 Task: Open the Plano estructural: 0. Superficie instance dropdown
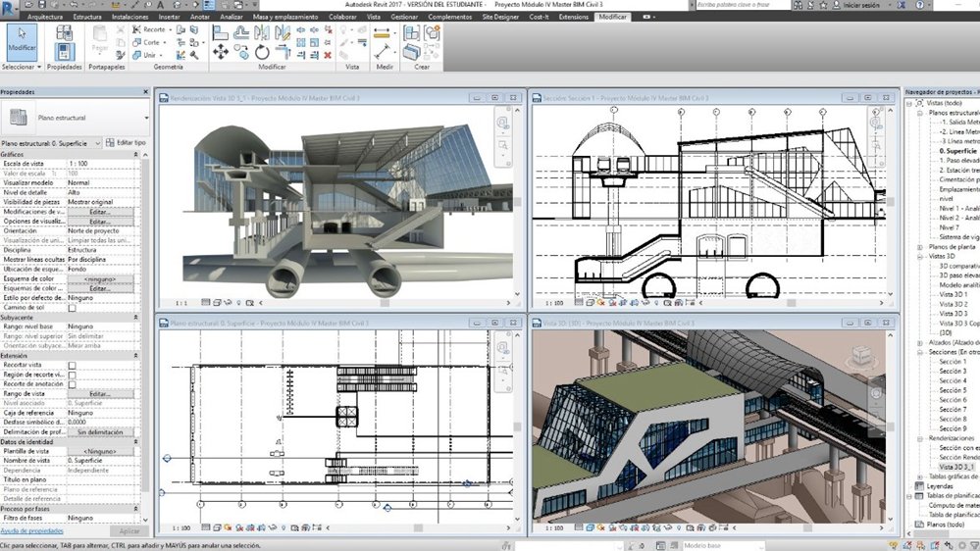[51, 143]
